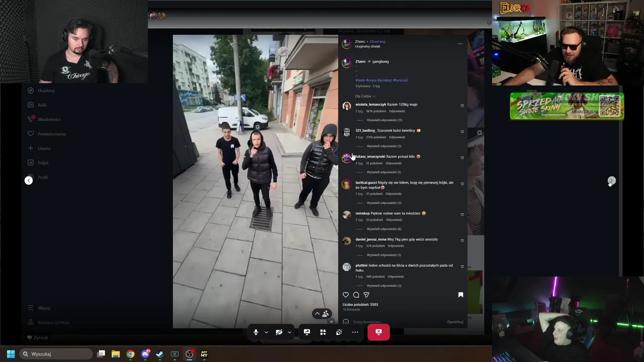This screenshot has width=644, height=362.
Task: Open post options three-dot menu
Action: click(460, 44)
